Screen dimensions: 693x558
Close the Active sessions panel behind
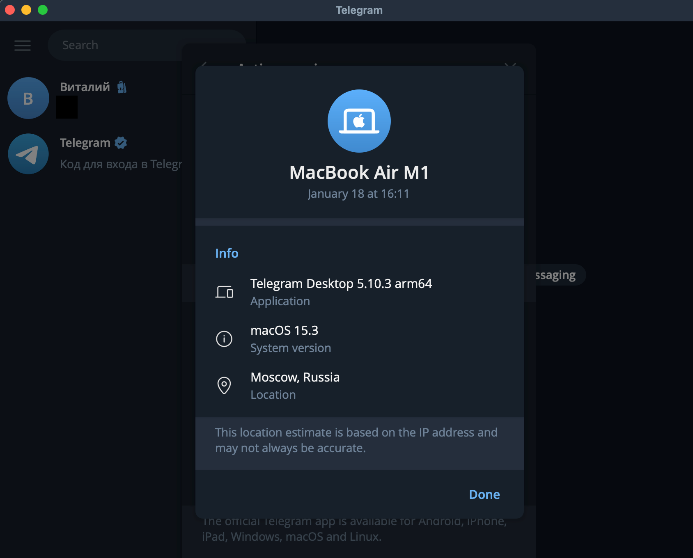coord(510,65)
